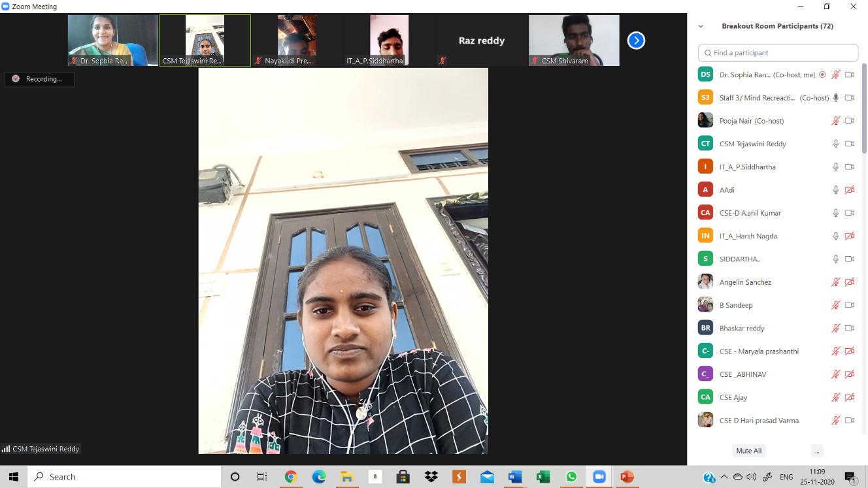Toggle the microphone for SIDDARTHA participant
The height and width of the screenshot is (488, 868).
coord(835,259)
